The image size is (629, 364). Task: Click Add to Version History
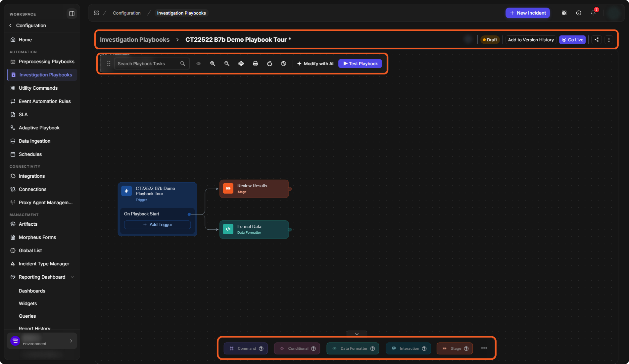[x=531, y=40]
